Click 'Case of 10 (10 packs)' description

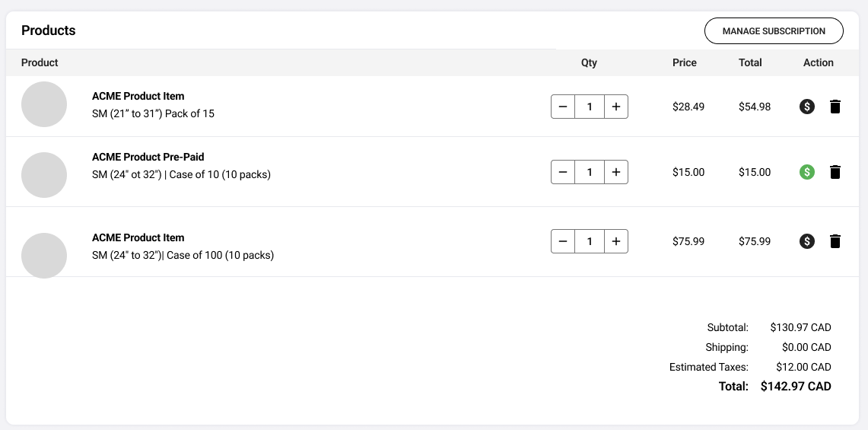point(220,174)
